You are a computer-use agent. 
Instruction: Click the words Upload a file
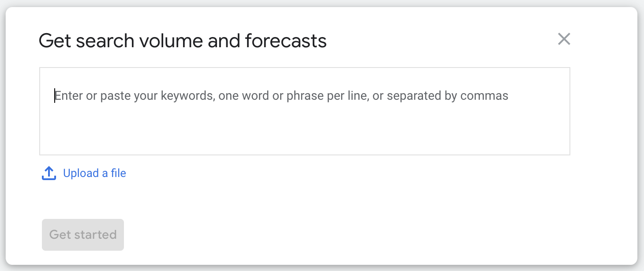tap(94, 173)
